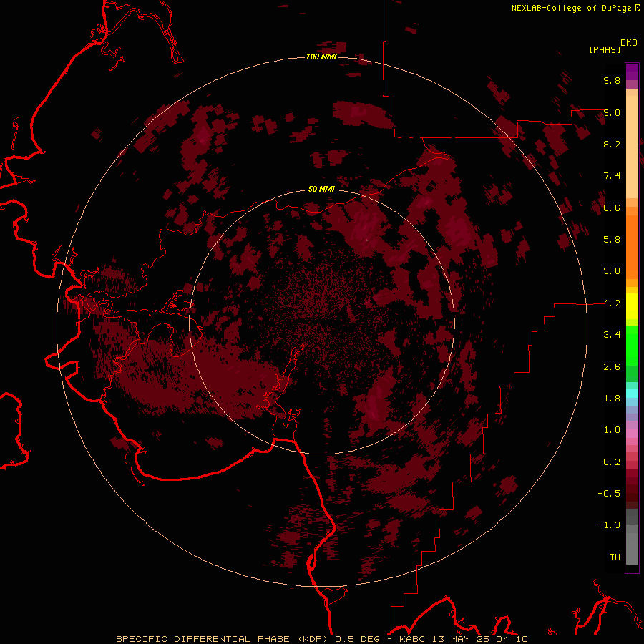
Task: Click the 5.0 value on the color scale
Action: 612,271
